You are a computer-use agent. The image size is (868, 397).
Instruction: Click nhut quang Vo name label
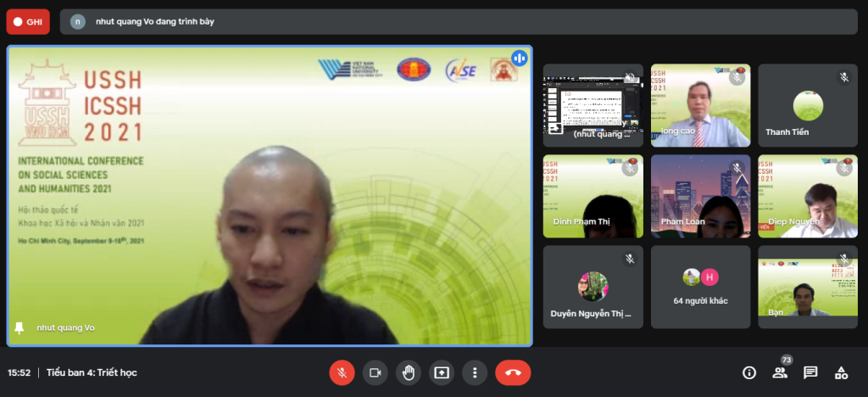click(x=65, y=327)
